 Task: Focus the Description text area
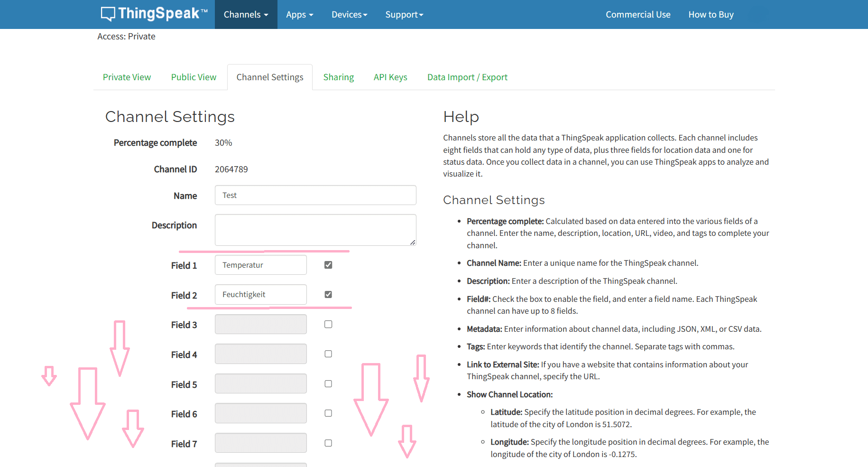(x=315, y=230)
